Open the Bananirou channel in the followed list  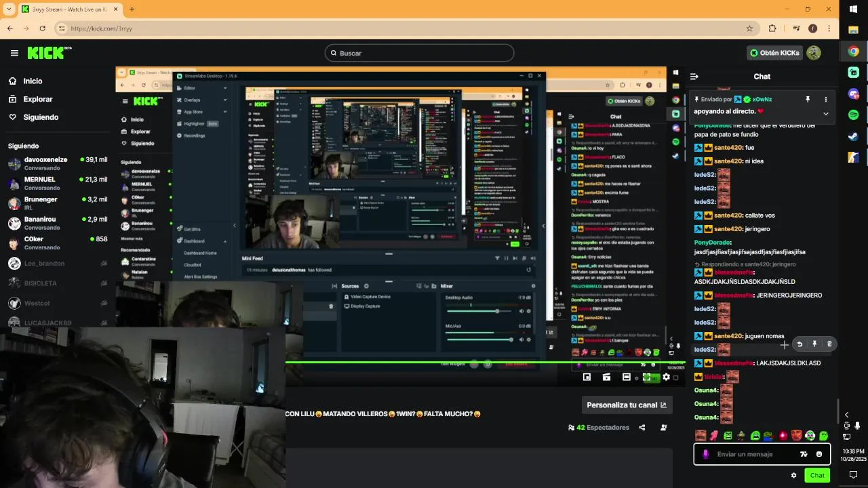tap(58, 223)
